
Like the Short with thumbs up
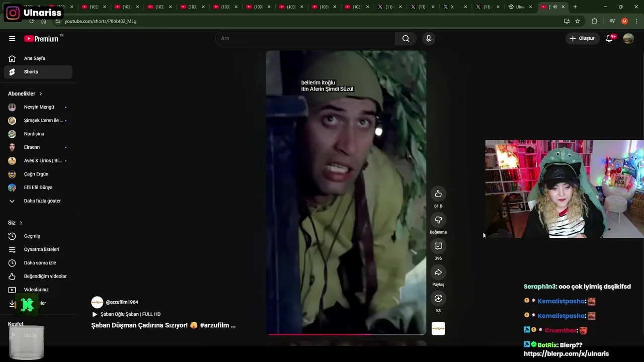click(x=438, y=194)
